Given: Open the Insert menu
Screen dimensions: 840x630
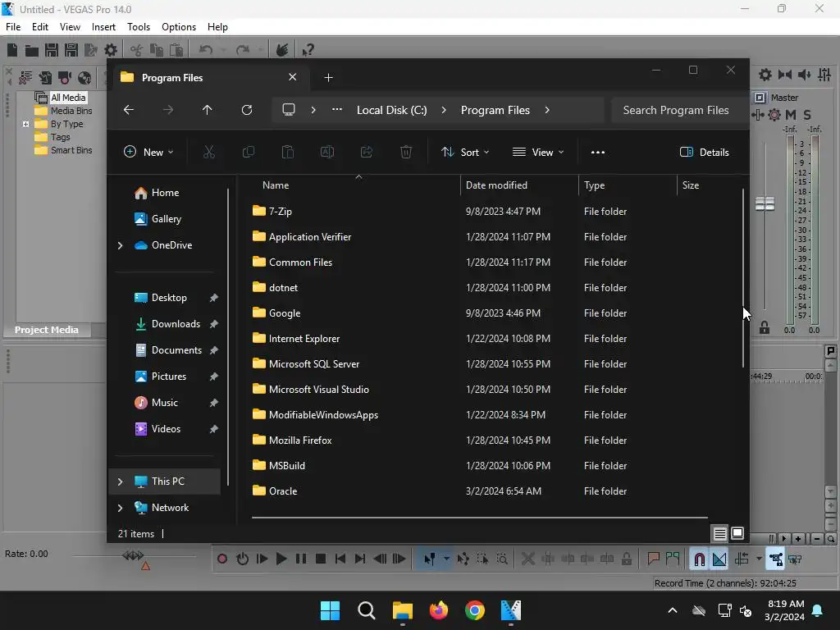Looking at the screenshot, I should pos(103,27).
